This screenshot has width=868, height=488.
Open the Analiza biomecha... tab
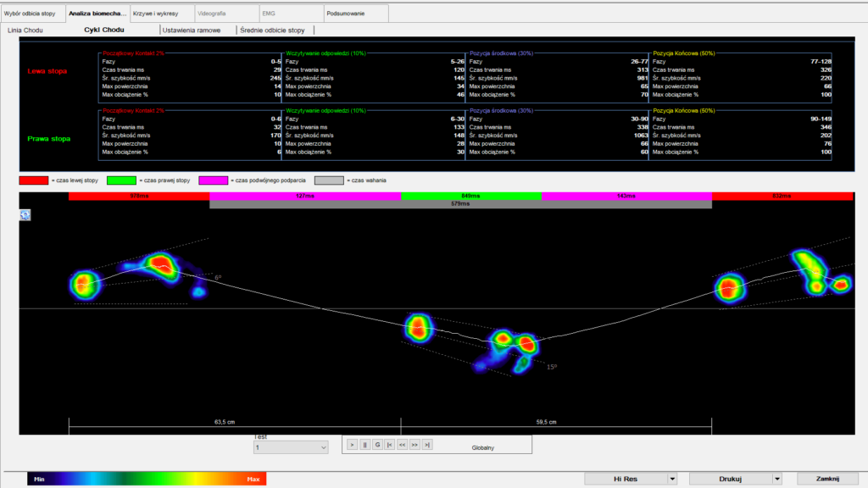coord(97,14)
